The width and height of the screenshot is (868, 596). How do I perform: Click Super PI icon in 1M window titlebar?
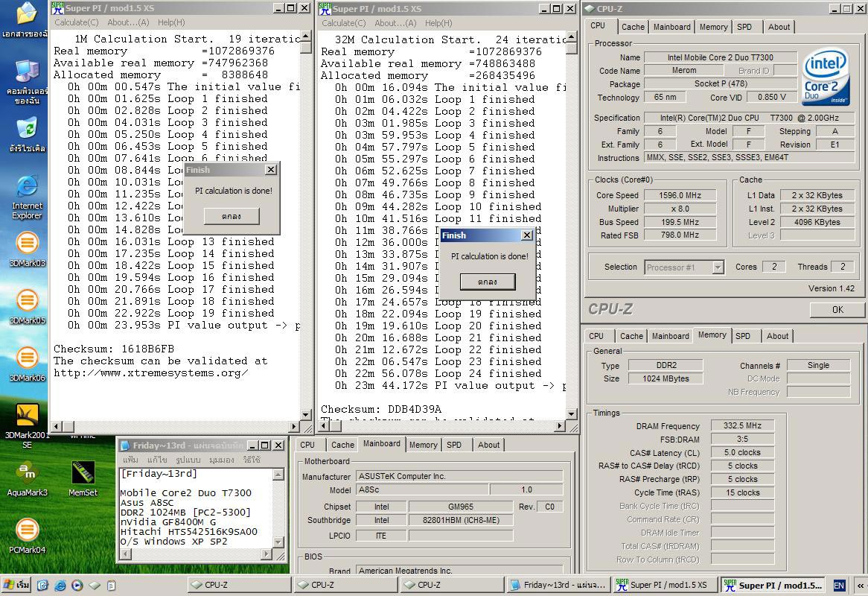[57, 7]
